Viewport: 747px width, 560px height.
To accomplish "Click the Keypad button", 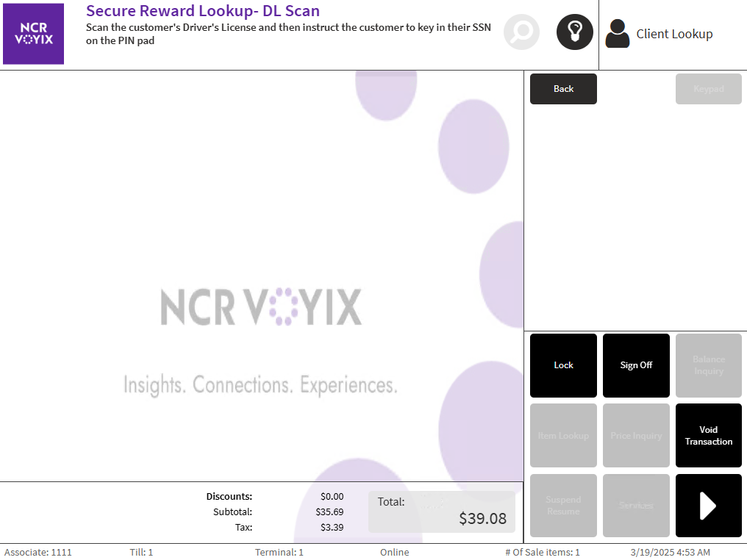I will click(x=709, y=89).
